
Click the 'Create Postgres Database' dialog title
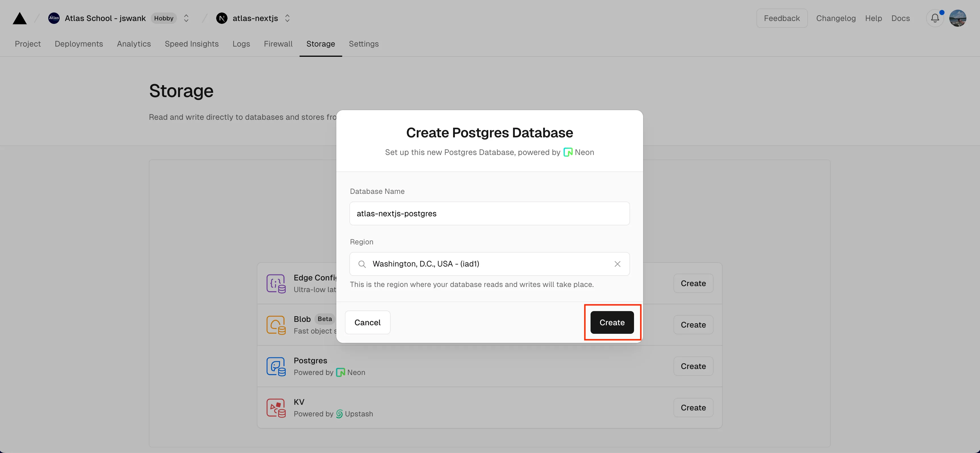(490, 133)
